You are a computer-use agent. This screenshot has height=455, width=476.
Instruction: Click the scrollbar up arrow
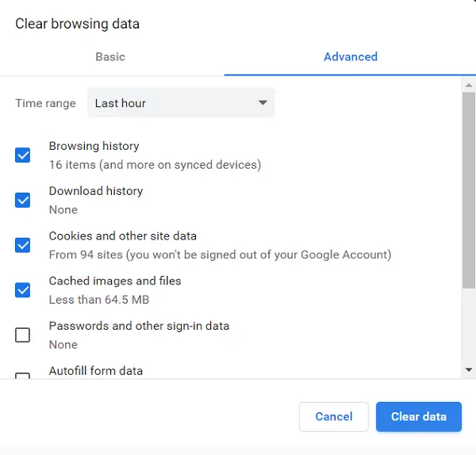(x=469, y=86)
